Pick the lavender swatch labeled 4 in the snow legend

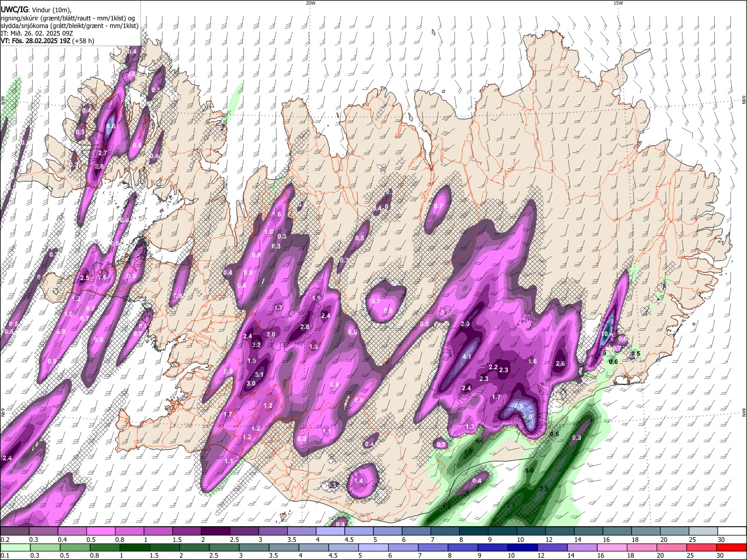(x=329, y=531)
